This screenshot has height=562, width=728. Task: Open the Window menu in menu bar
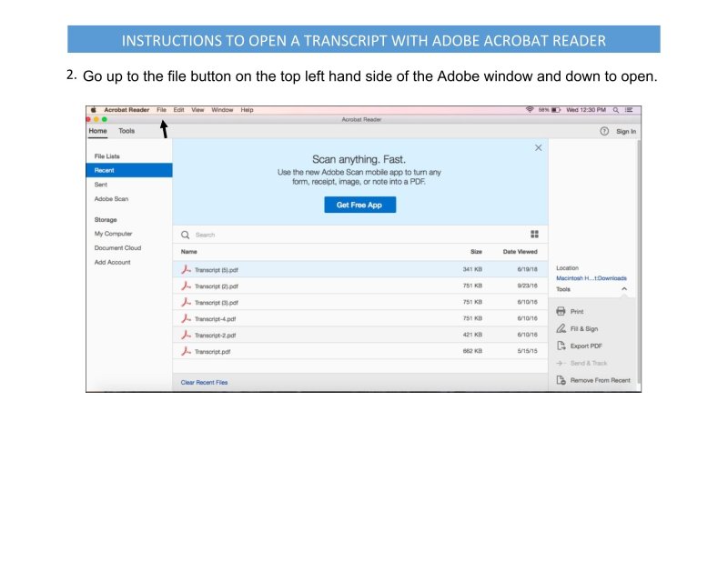(x=222, y=110)
